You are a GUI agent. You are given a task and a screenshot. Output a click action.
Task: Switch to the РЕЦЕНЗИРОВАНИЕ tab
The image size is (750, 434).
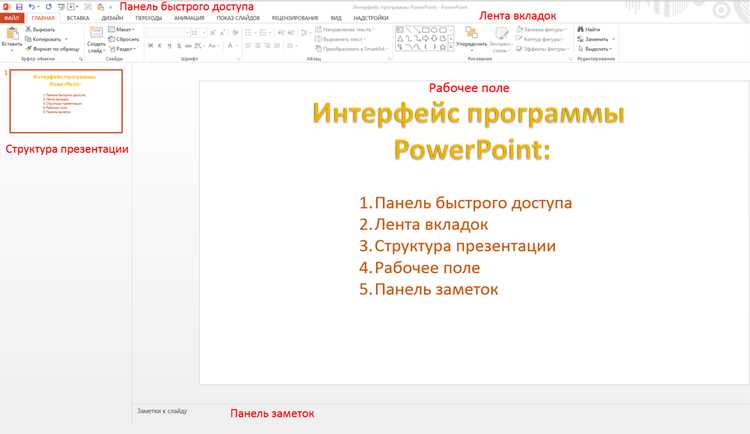(295, 18)
